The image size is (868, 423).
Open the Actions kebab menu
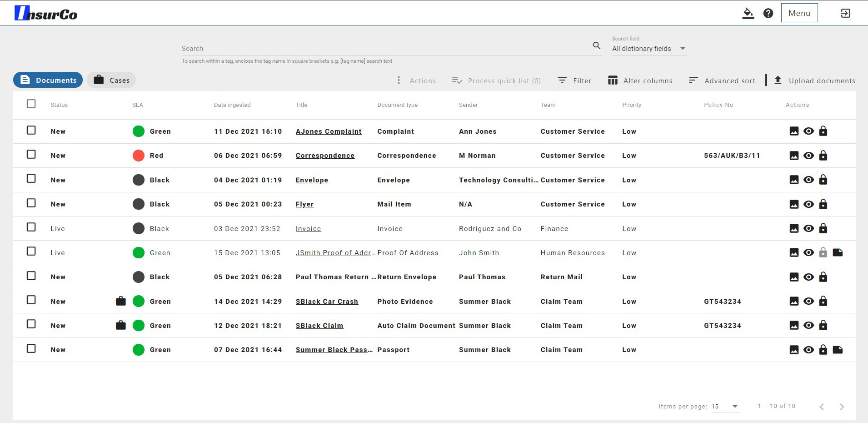coord(399,81)
